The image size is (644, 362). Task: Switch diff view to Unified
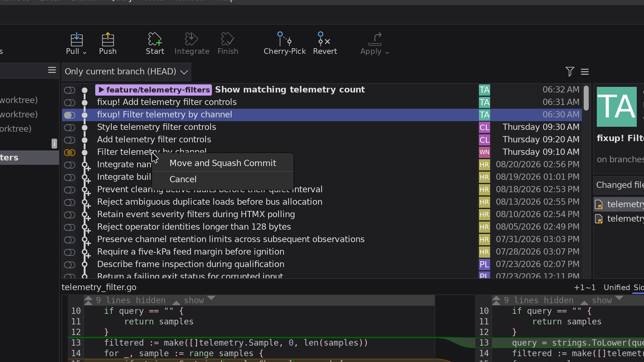coord(616,288)
